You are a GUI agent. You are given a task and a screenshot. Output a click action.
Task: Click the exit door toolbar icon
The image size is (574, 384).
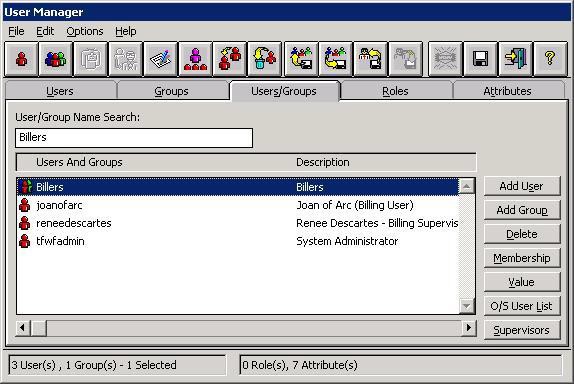[x=515, y=59]
